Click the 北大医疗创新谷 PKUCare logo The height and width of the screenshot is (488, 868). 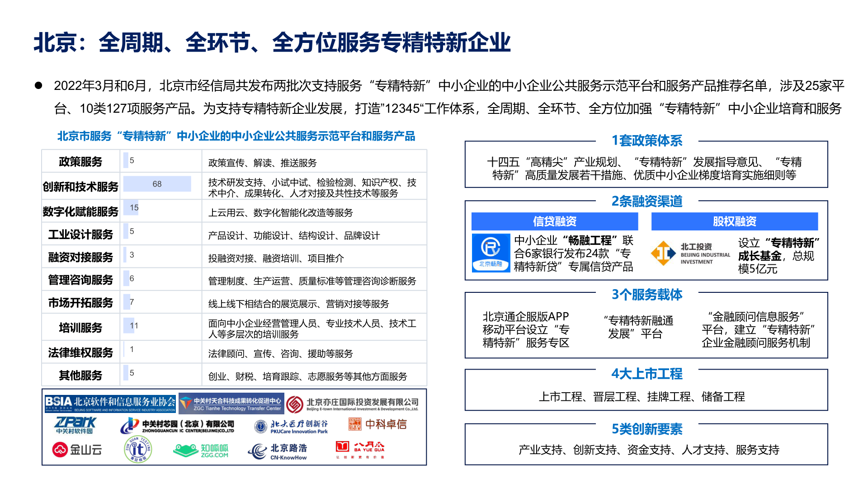[x=292, y=426]
